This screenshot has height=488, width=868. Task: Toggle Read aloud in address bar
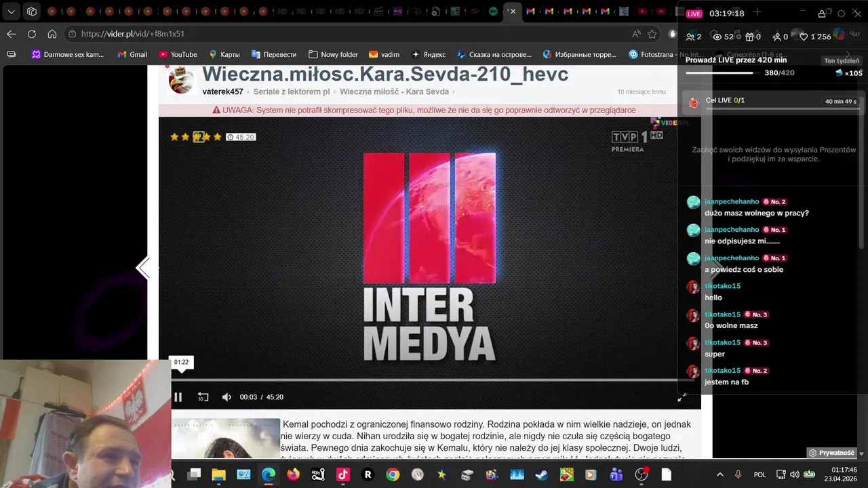point(636,34)
